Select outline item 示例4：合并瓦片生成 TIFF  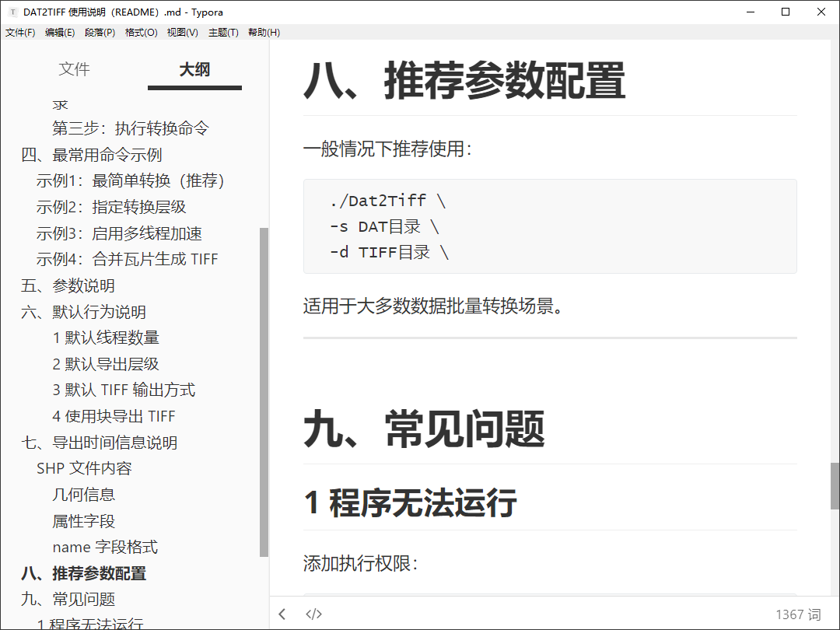[x=128, y=259]
